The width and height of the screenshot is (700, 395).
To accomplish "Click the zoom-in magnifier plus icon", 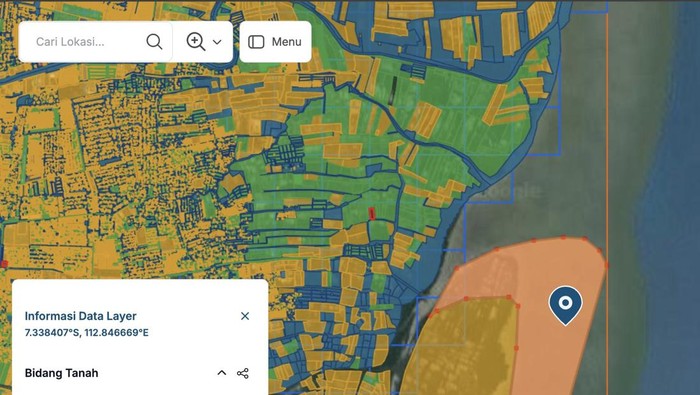I will point(196,42).
